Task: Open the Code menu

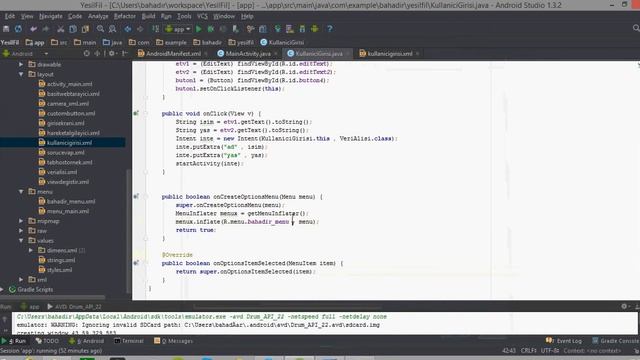Action: pos(75,16)
